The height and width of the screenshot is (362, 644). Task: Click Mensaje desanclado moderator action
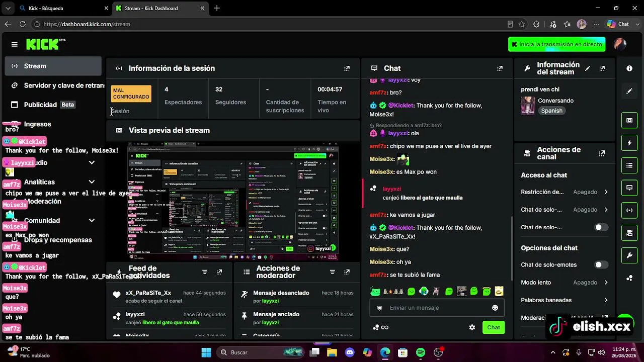pos(281,293)
